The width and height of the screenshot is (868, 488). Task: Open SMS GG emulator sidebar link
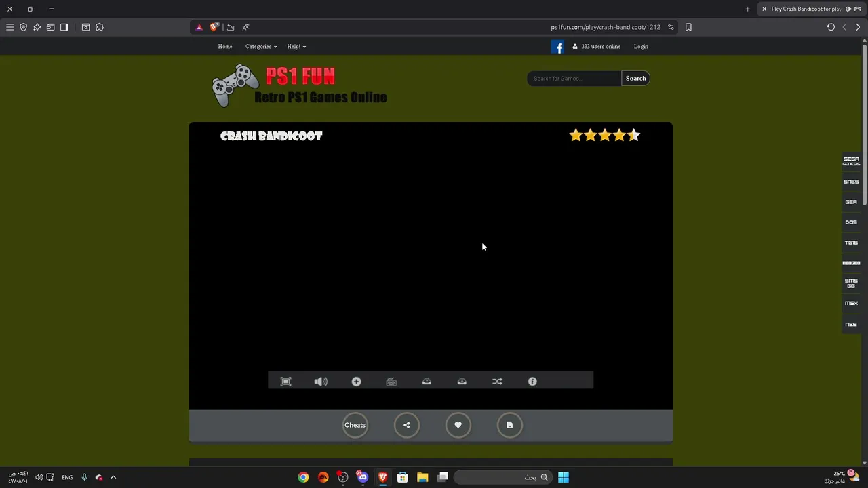coord(851,283)
